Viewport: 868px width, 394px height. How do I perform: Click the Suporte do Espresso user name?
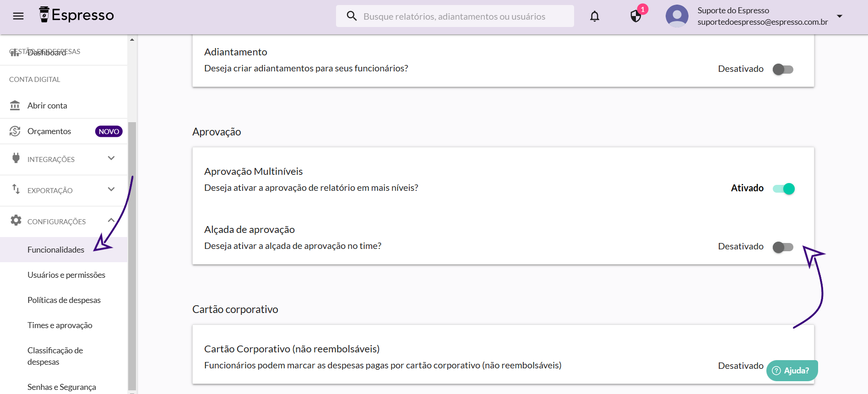pyautogui.click(x=733, y=11)
